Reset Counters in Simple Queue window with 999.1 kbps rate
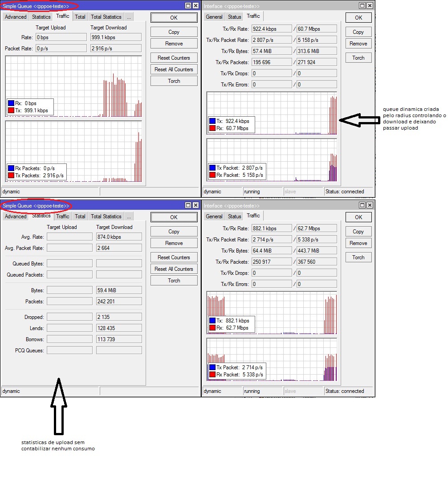The width and height of the screenshot is (448, 502). [174, 58]
